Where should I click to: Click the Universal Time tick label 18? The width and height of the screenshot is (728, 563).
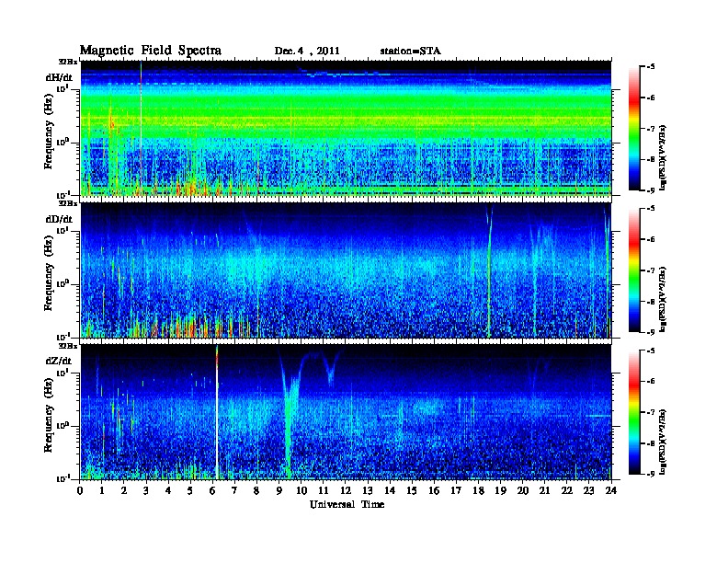[x=478, y=490]
